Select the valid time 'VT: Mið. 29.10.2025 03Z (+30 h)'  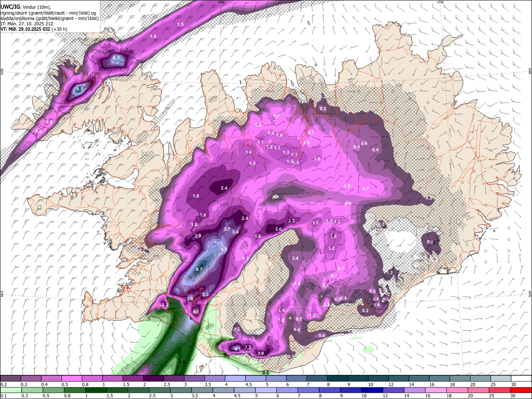pyautogui.click(x=34, y=29)
